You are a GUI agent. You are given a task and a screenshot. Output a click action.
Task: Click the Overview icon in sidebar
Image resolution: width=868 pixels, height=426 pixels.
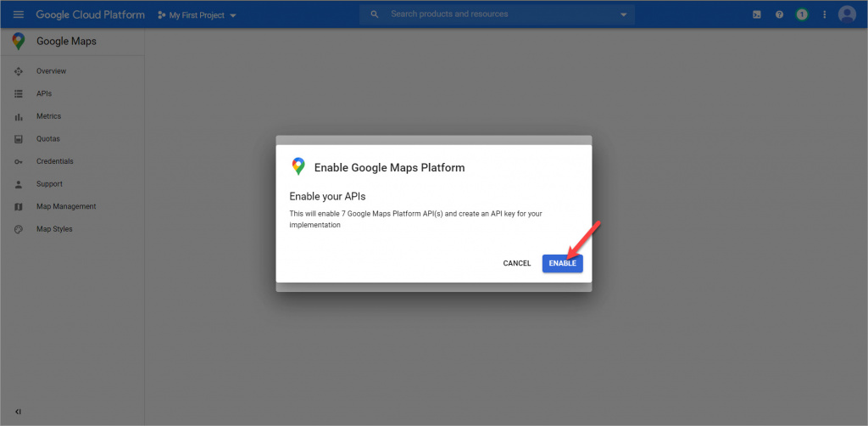click(19, 71)
